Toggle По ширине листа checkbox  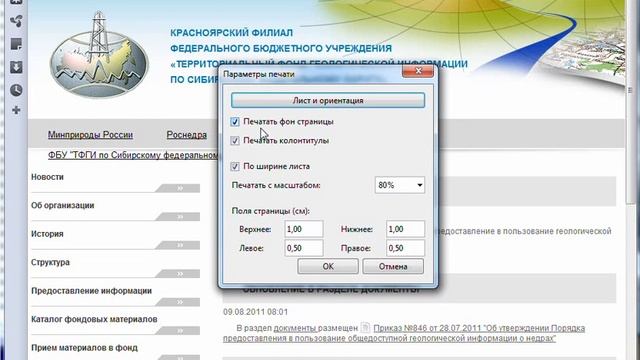coord(235,166)
